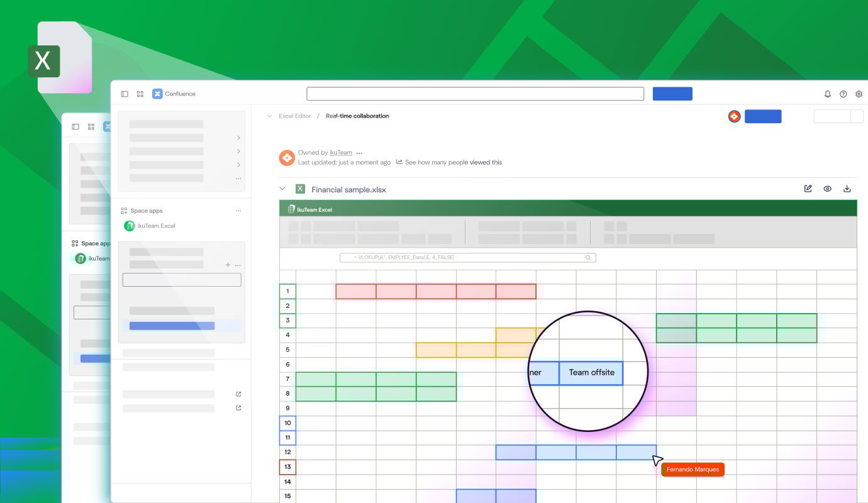Click the Confluence logo in the top bar
The image size is (868, 503).
coord(157,94)
